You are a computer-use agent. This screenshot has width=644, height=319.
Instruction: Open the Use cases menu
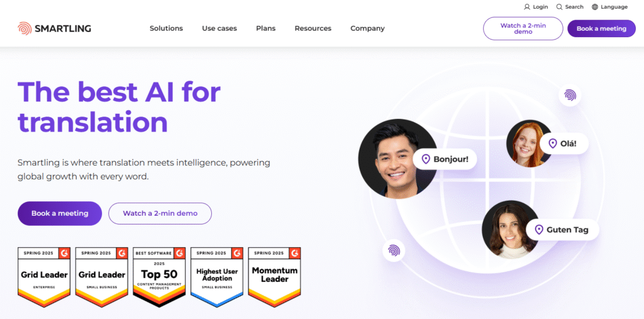[x=219, y=28]
